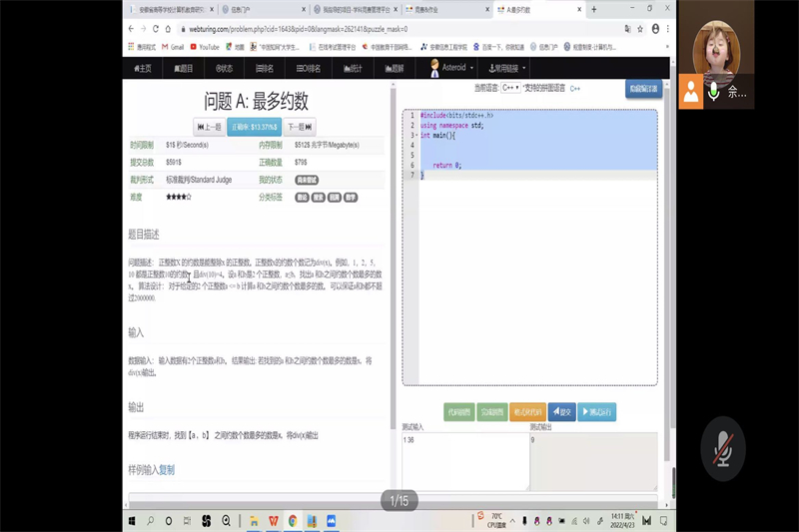Open a new browser tab with plus icon

594,9
